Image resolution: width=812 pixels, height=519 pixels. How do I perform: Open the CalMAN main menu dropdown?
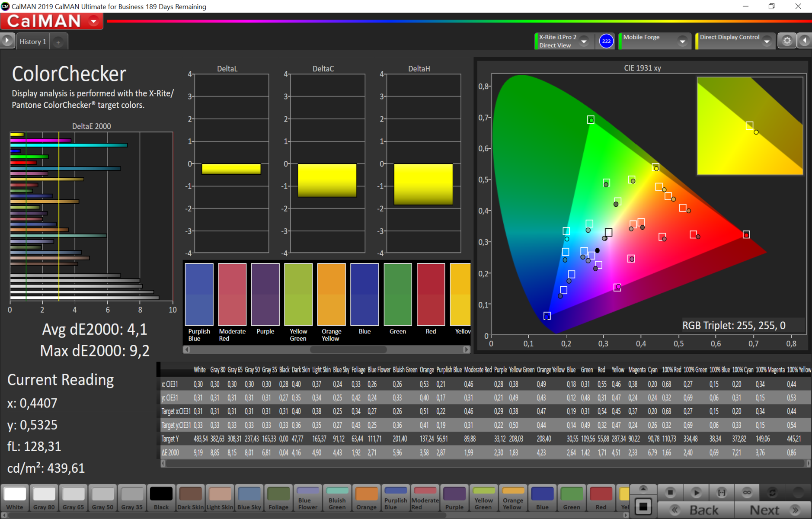tap(93, 21)
